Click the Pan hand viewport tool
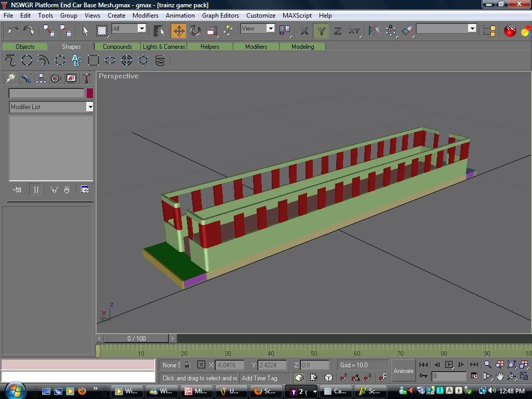The width and height of the screenshot is (532, 399). pos(500,376)
